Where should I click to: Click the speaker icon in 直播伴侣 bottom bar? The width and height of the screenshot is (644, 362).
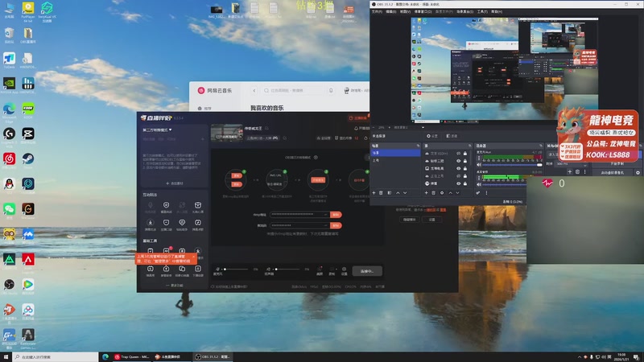[x=269, y=269]
